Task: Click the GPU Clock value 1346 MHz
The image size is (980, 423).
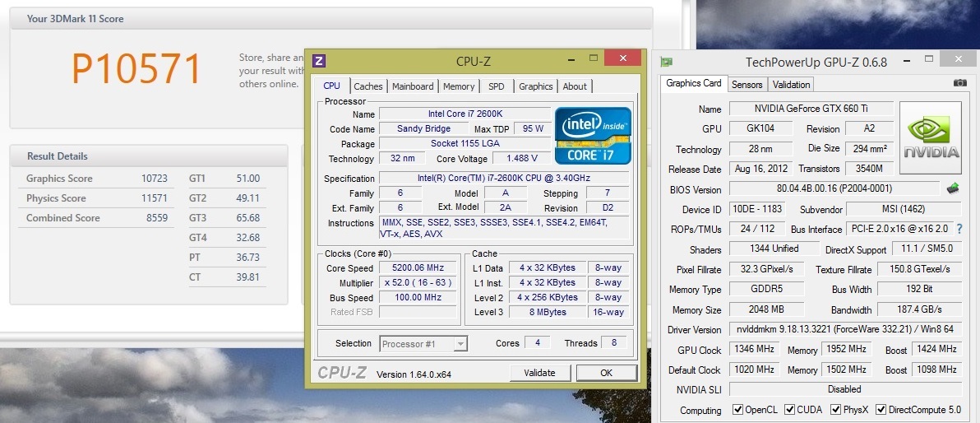Action: click(x=755, y=349)
